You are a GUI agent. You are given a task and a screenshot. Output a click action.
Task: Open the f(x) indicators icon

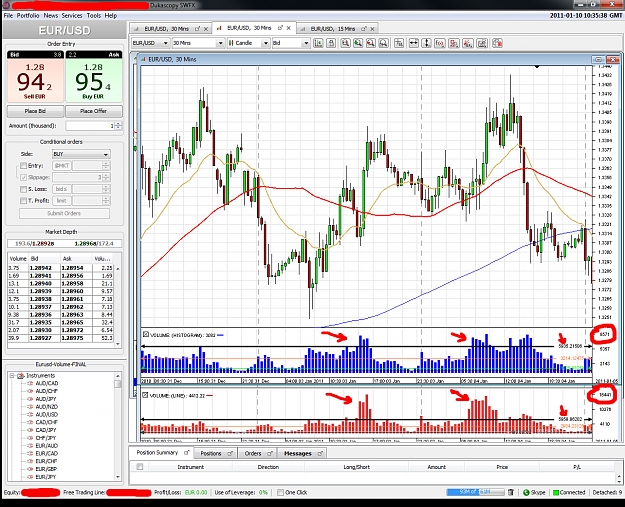pyautogui.click(x=440, y=43)
